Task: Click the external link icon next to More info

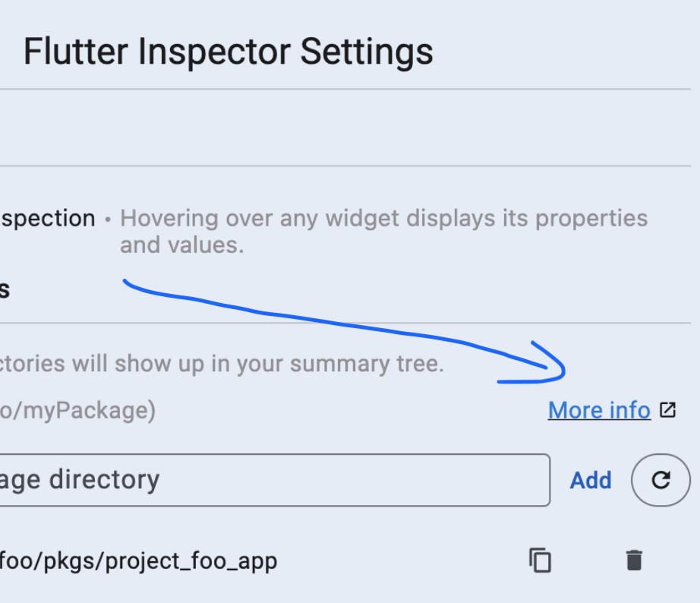Action: (x=667, y=409)
